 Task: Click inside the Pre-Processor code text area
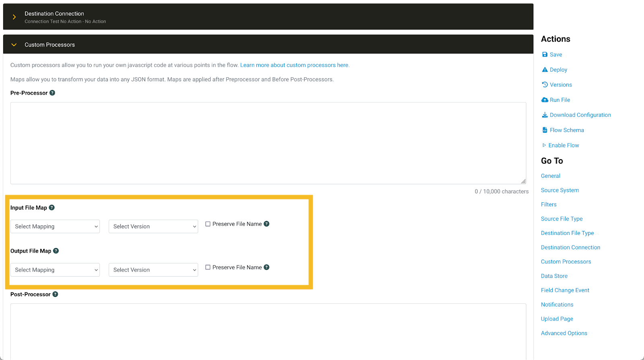click(268, 143)
